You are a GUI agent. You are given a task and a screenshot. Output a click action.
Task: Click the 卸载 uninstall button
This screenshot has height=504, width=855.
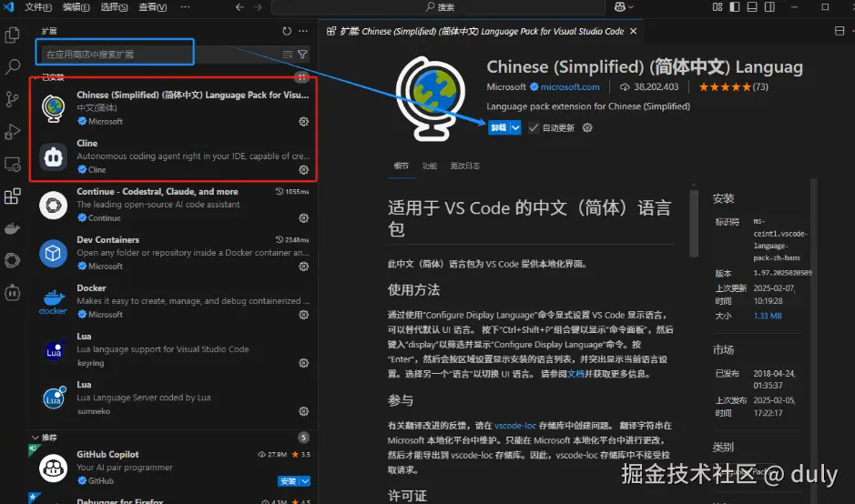[x=498, y=127]
